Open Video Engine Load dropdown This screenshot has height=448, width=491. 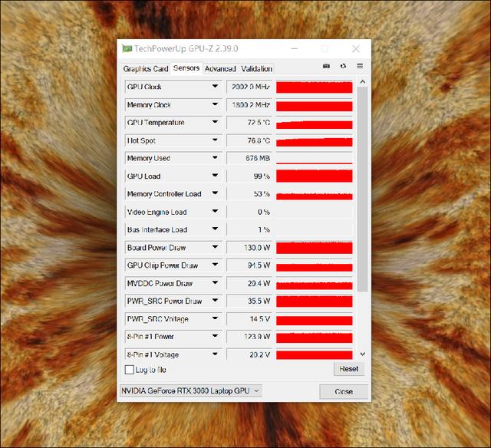click(x=215, y=211)
